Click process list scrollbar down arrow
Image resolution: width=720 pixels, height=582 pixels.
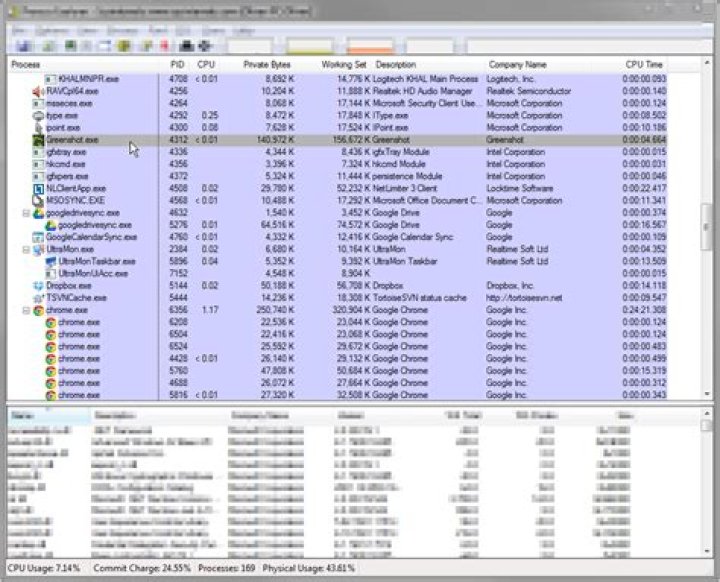pyautogui.click(x=707, y=394)
